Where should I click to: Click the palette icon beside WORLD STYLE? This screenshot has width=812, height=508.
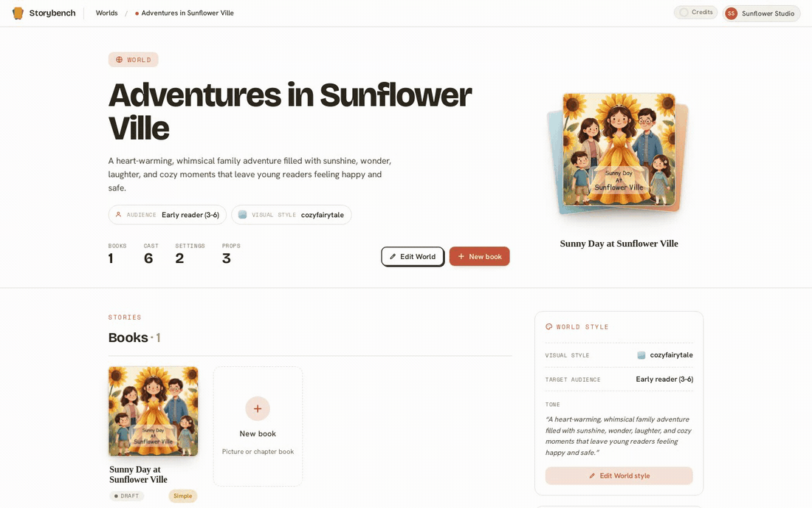(549, 327)
